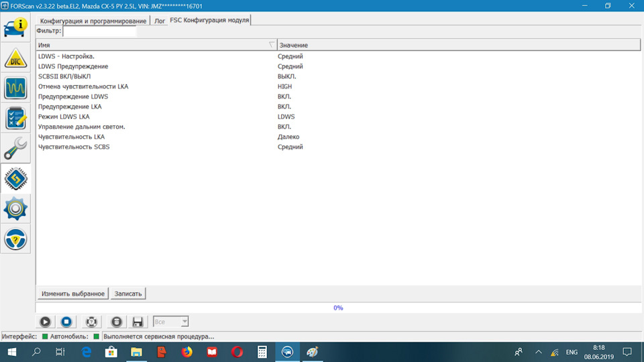Sort by the 'Имя' column header

(156, 45)
